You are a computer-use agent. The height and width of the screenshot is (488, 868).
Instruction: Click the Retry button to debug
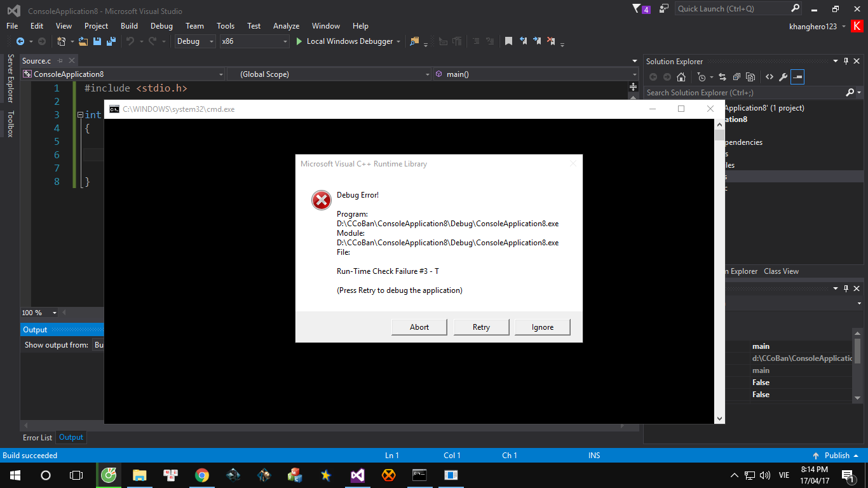[481, 327]
